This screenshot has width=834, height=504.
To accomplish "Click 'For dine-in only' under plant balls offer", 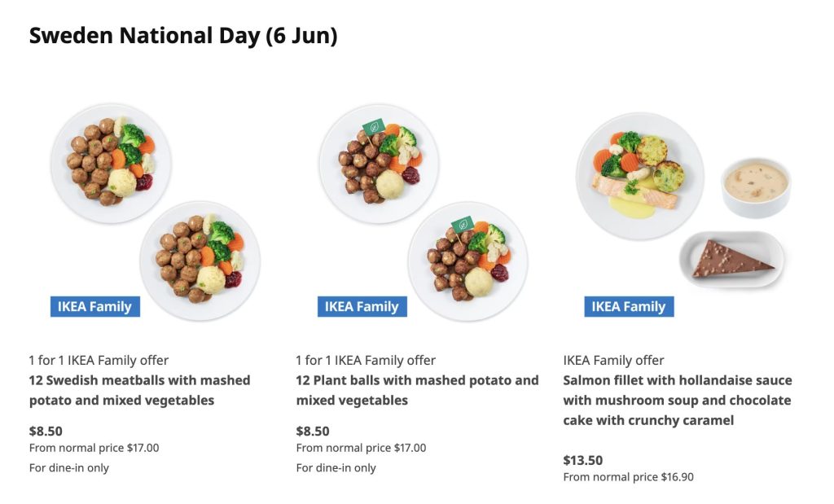I will coord(336,467).
